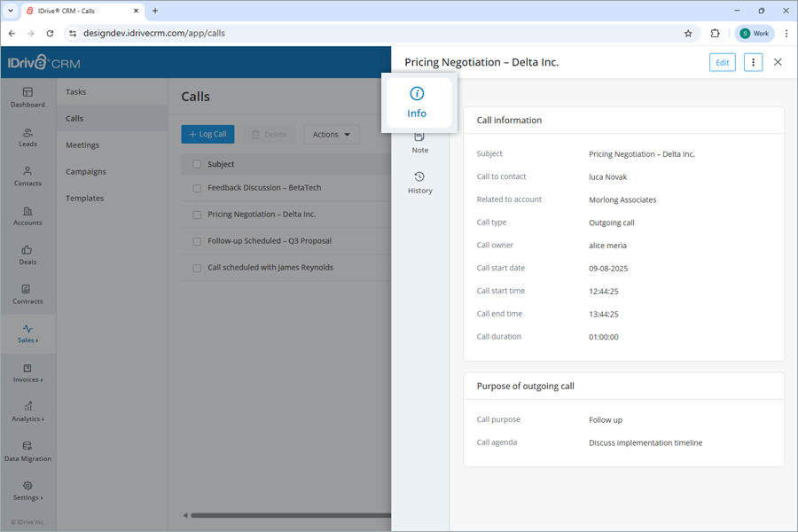Check the Pricing Negotiation – Delta Inc. row

(196, 214)
